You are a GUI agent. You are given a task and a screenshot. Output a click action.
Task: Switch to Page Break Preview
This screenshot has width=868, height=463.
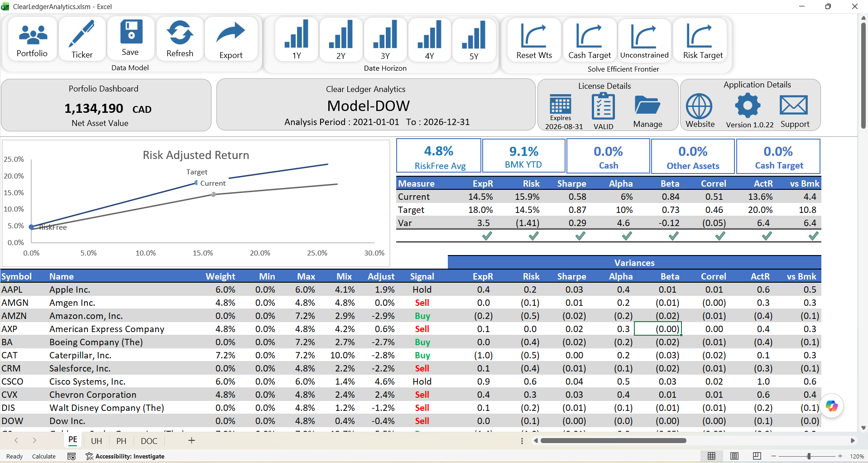(757, 456)
